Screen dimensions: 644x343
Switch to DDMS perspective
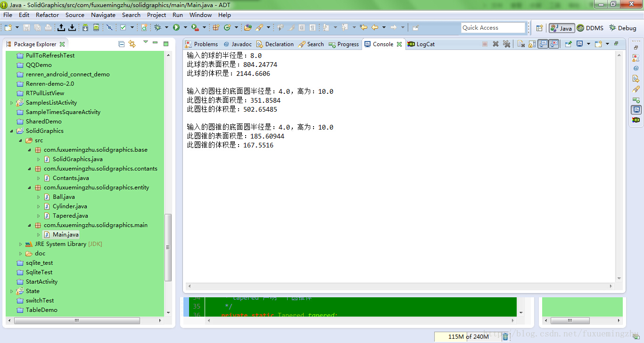point(590,28)
